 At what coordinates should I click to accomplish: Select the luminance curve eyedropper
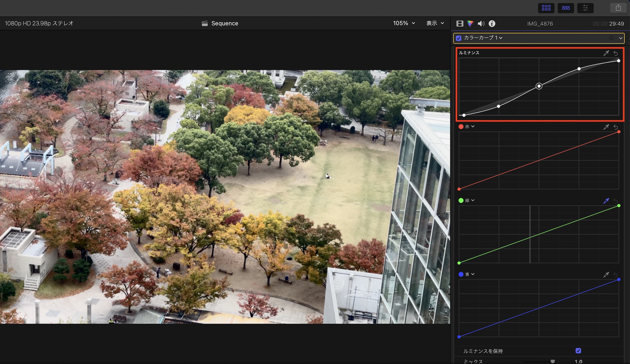pyautogui.click(x=606, y=53)
